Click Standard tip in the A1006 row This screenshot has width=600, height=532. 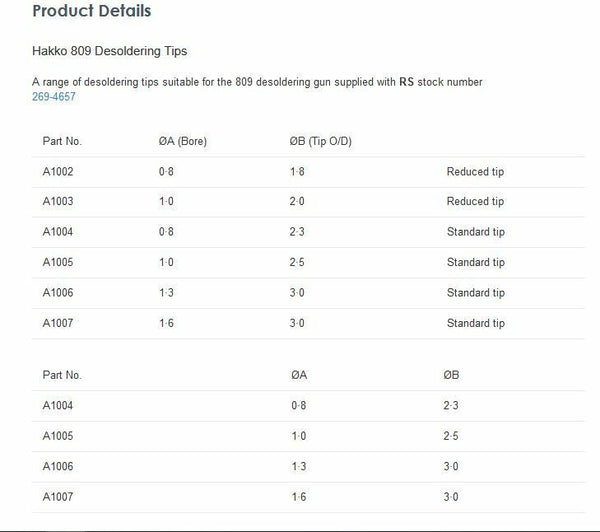[475, 293]
